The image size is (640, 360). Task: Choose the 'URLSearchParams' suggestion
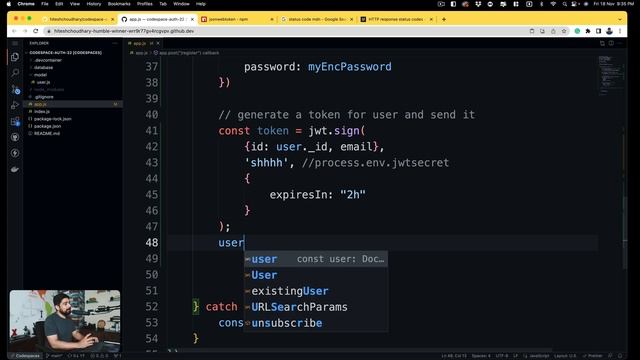pyautogui.click(x=316, y=307)
